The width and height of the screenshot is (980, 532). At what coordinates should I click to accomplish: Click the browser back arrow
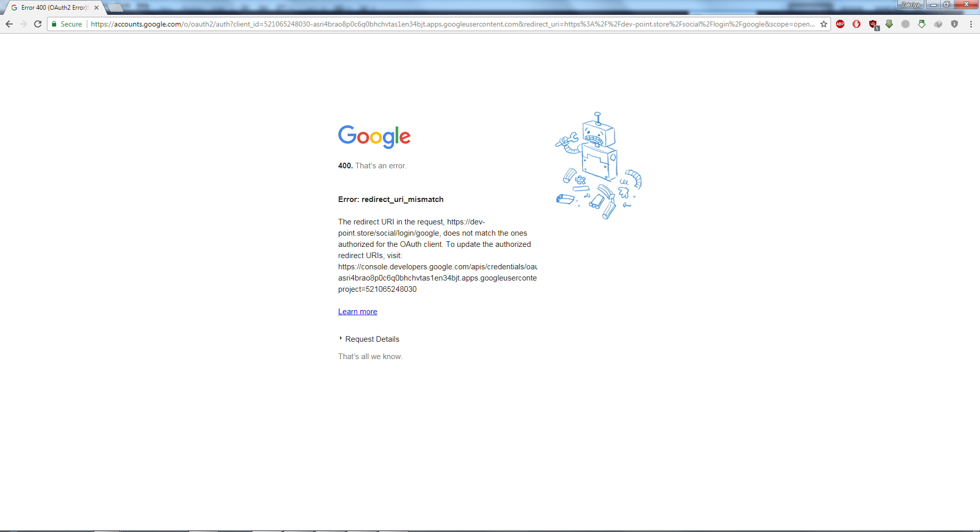pyautogui.click(x=9, y=24)
